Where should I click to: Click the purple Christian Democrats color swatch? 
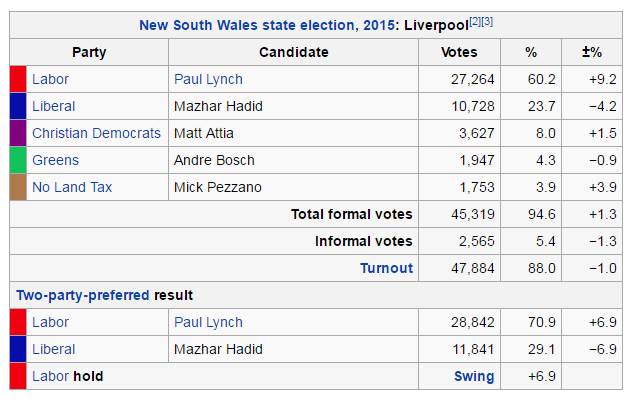(x=18, y=133)
